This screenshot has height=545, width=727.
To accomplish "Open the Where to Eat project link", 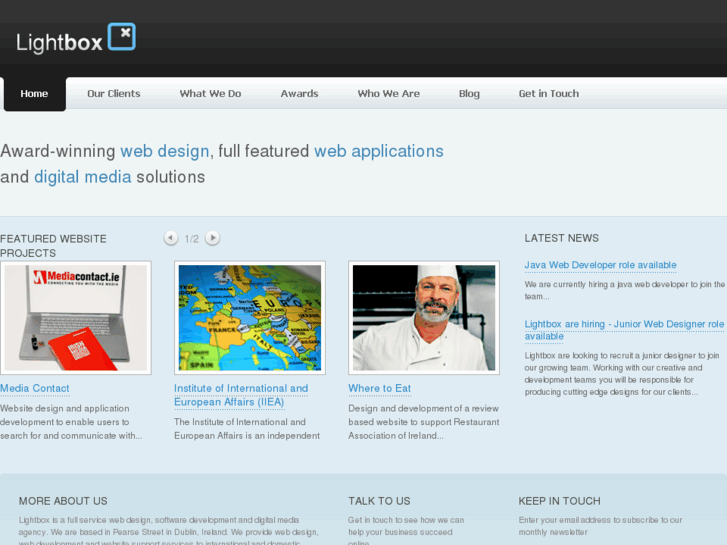I will tap(380, 388).
